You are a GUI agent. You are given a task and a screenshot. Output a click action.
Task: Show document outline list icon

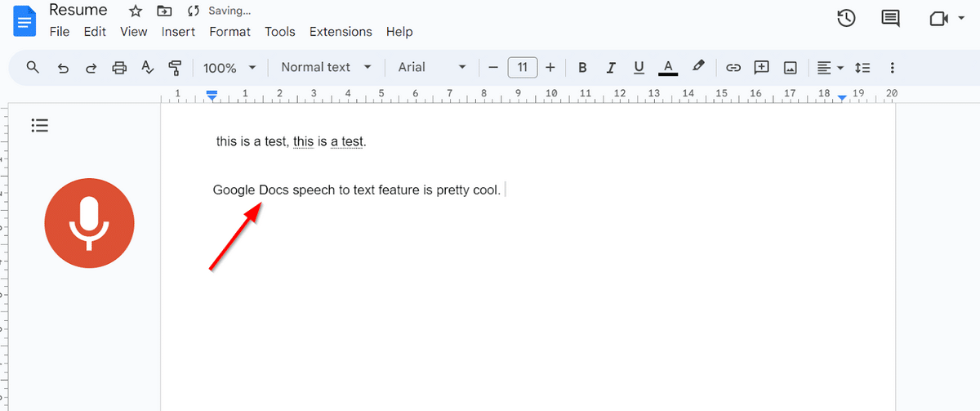coord(40,125)
